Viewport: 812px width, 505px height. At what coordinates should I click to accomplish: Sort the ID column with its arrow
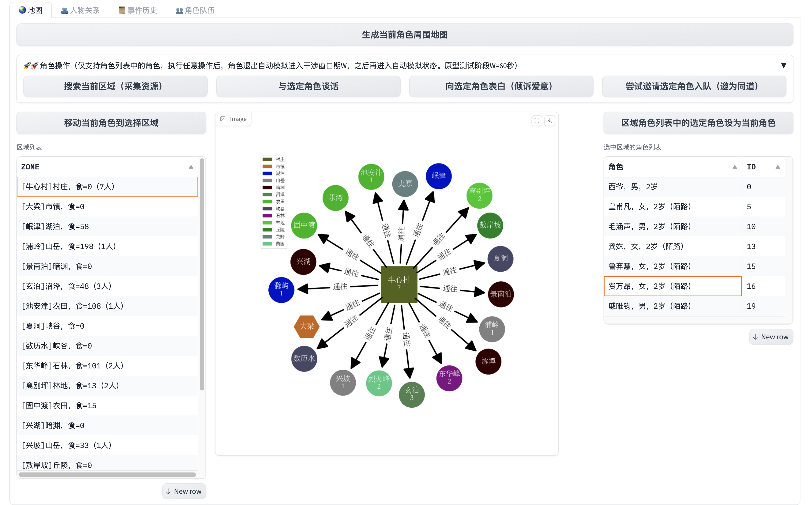[x=778, y=167]
